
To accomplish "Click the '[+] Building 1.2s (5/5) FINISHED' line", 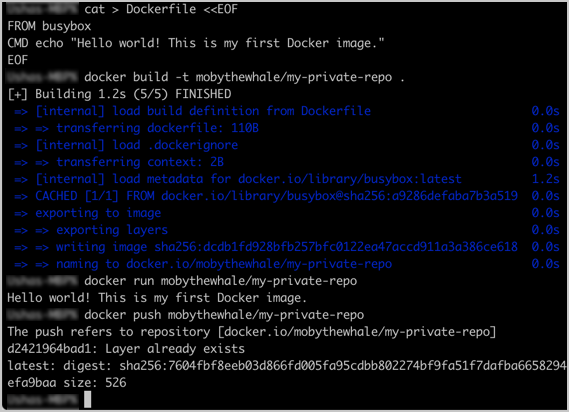I will (x=119, y=94).
